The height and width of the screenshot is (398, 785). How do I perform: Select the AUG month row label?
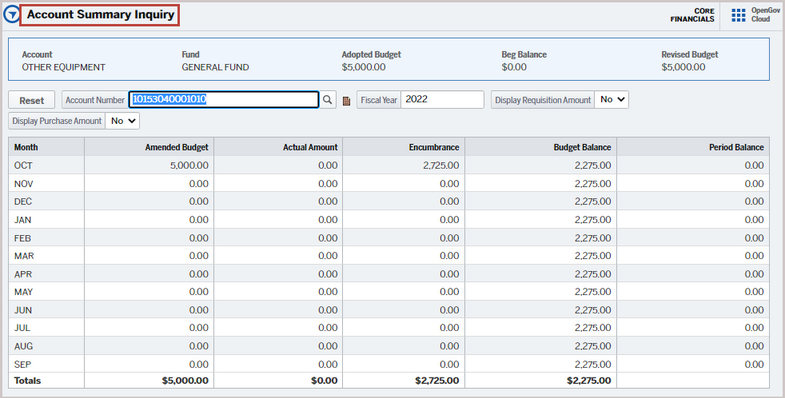click(24, 346)
